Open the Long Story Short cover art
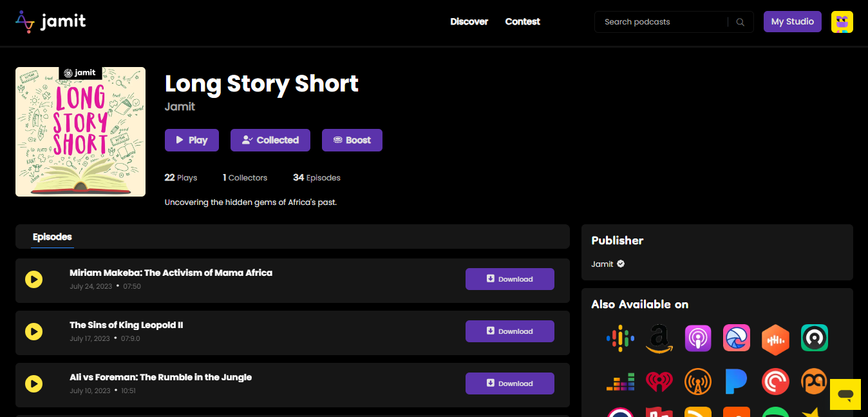Image resolution: width=868 pixels, height=417 pixels. coord(80,132)
